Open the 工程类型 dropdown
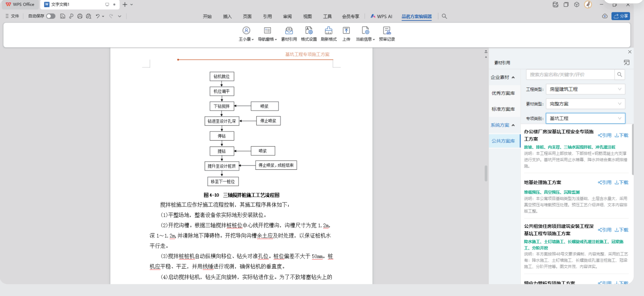The image size is (644, 296). (x=586, y=89)
